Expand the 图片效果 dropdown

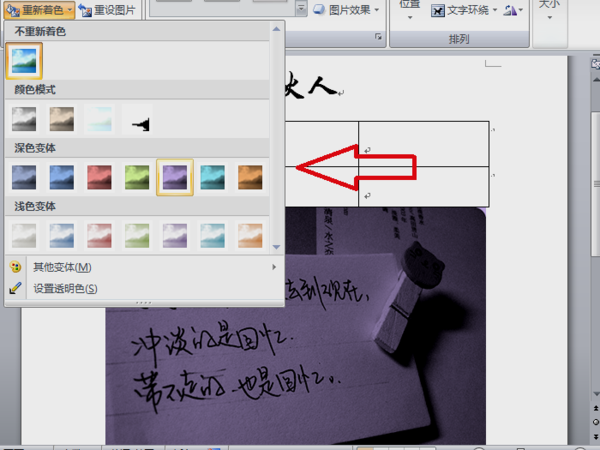pyautogui.click(x=346, y=10)
